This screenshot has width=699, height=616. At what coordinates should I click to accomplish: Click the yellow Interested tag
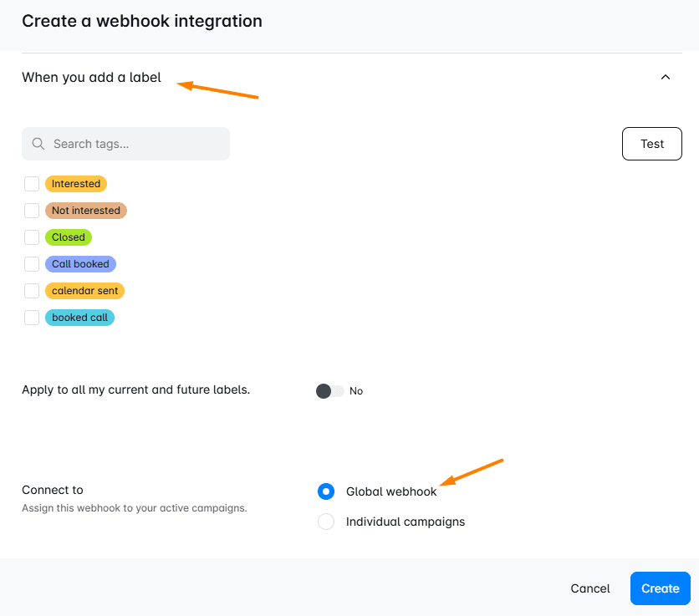click(76, 184)
